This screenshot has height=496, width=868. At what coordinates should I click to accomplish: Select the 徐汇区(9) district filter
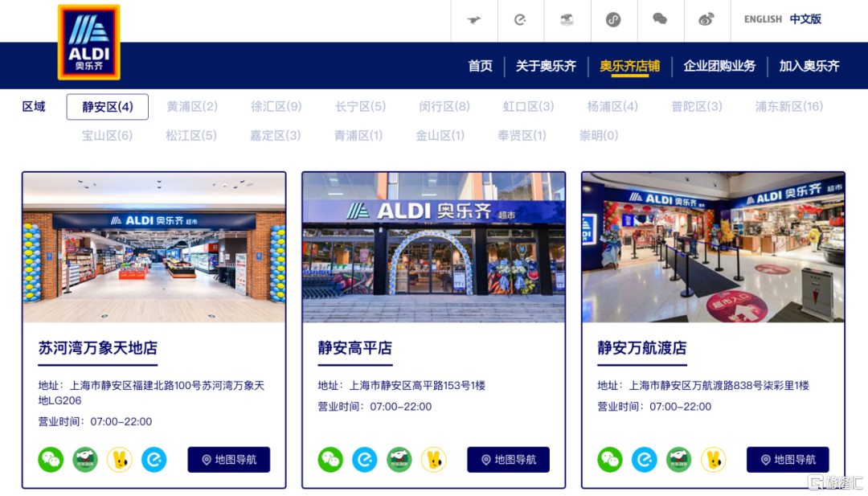[x=276, y=106]
